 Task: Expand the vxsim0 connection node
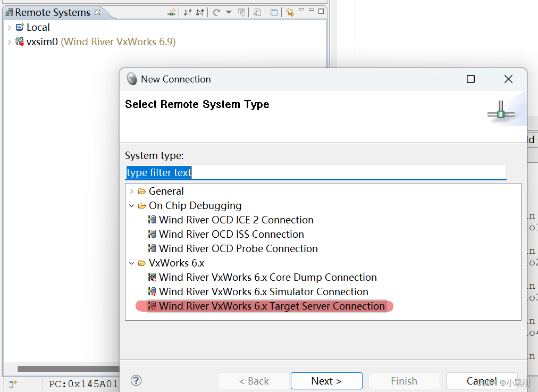pos(9,42)
